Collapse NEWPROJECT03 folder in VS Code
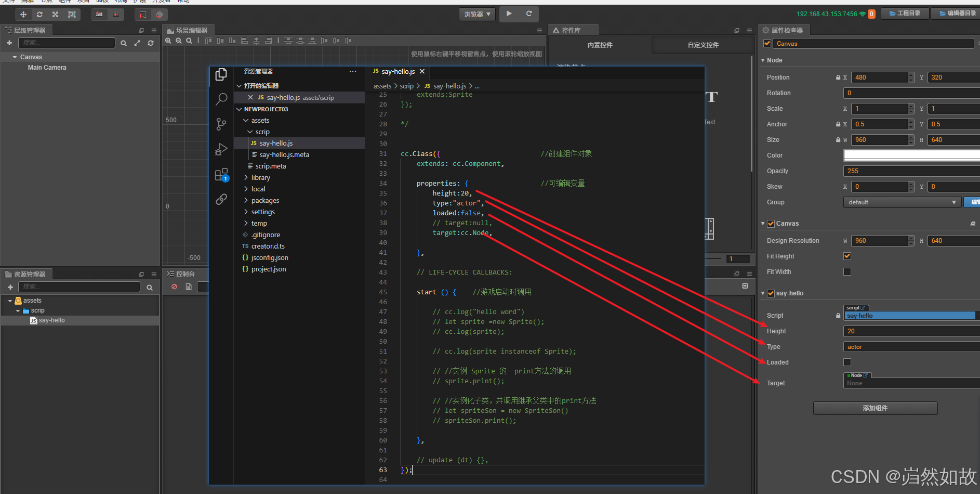 [239, 109]
